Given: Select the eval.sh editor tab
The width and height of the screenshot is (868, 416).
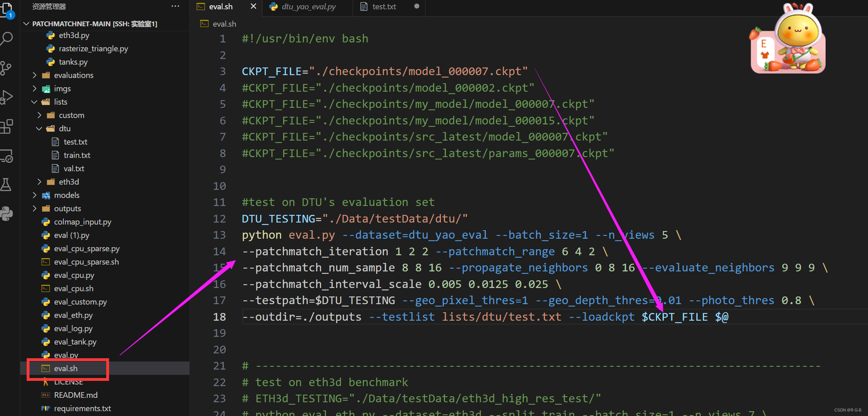Looking at the screenshot, I should point(221,6).
